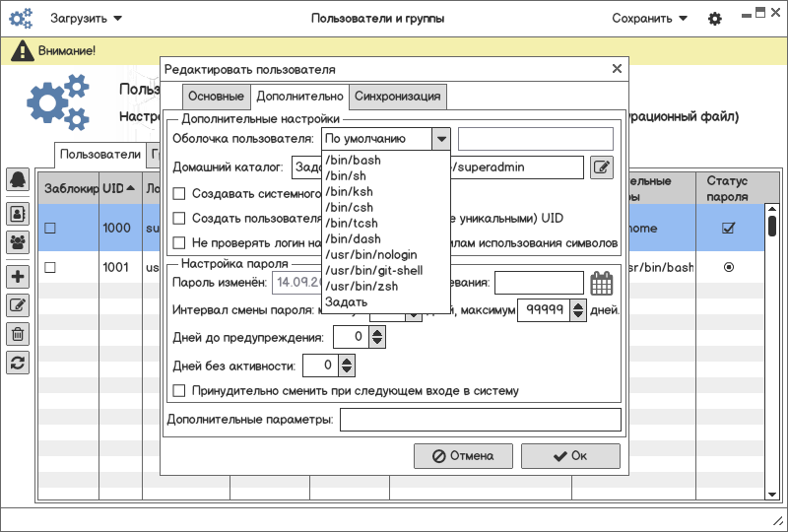Click edit icon next to home directory
The width and height of the screenshot is (788, 532).
pyautogui.click(x=601, y=167)
